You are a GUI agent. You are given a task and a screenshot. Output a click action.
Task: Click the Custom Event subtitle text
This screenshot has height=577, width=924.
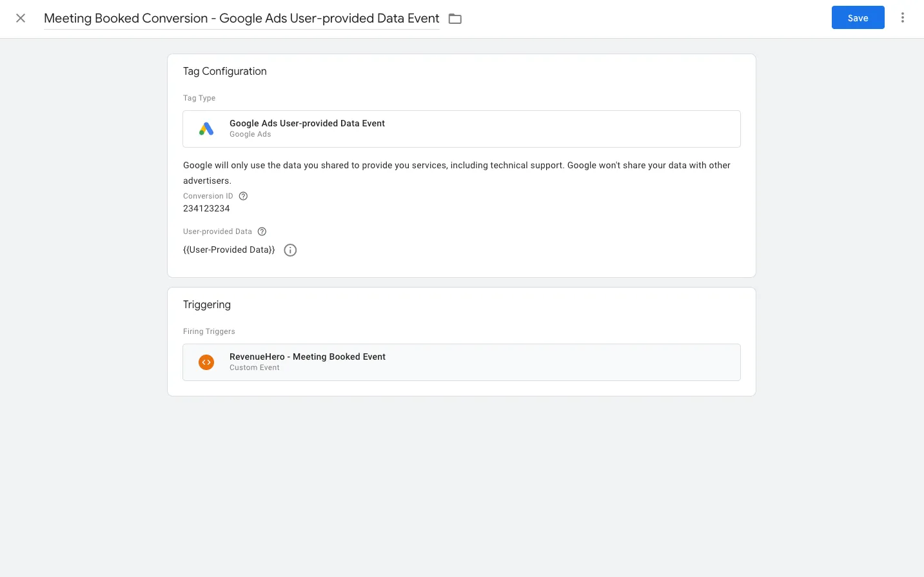(255, 367)
